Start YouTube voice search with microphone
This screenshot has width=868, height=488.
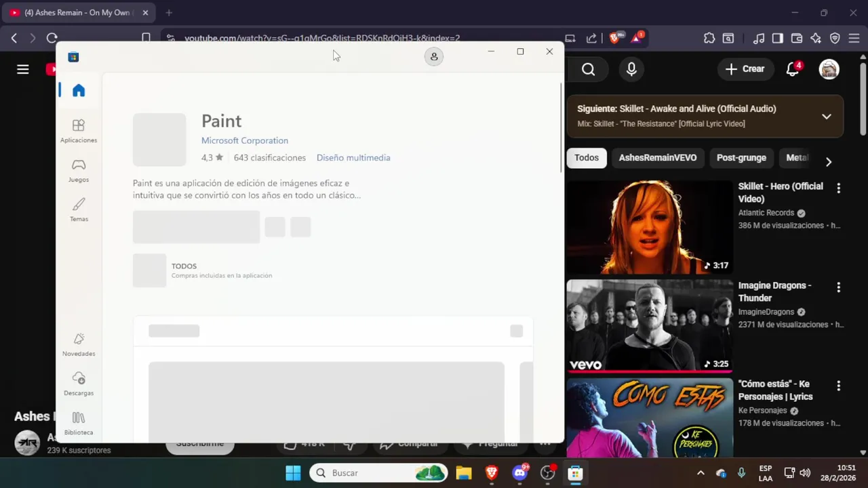(x=631, y=69)
